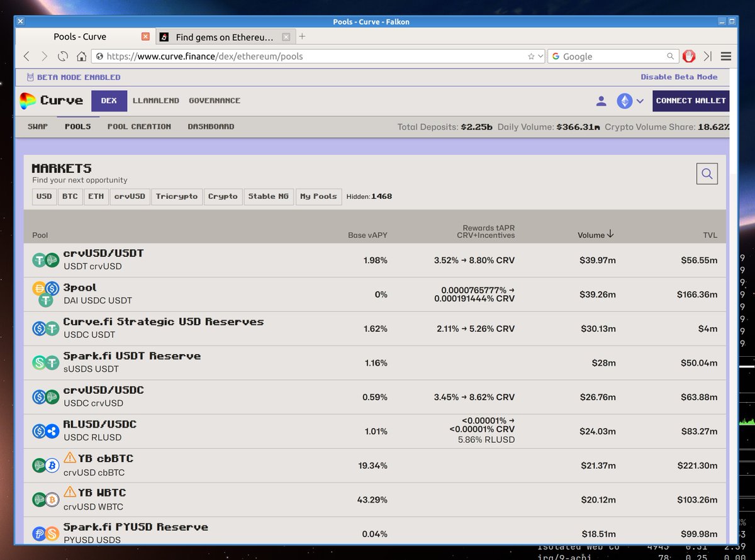Open a new tab with plus button
This screenshot has width=755, height=560.
[302, 36]
